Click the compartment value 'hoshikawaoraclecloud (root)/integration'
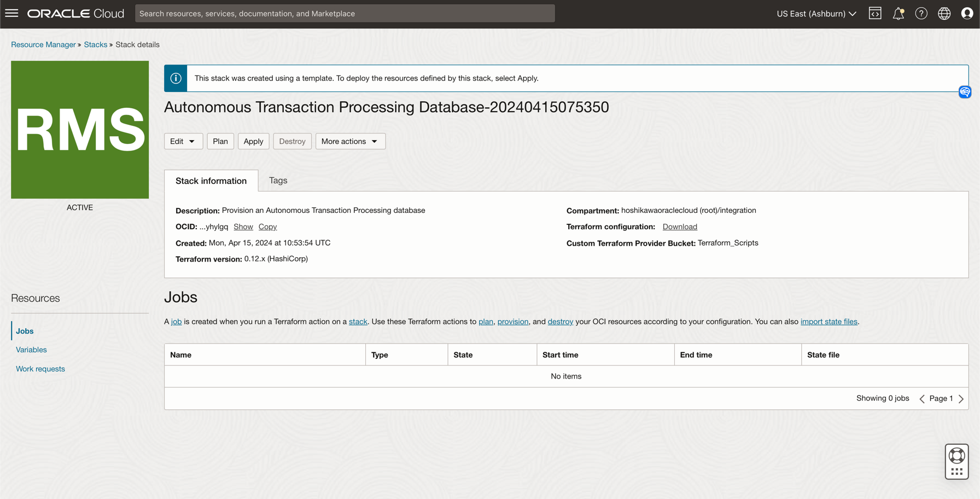The height and width of the screenshot is (499, 980). tap(689, 210)
